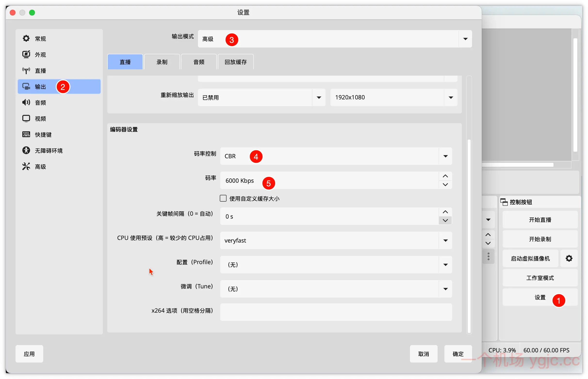Screen dimensions: 588x379
Task: Open 直播 (Stream) settings section
Action: [40, 70]
